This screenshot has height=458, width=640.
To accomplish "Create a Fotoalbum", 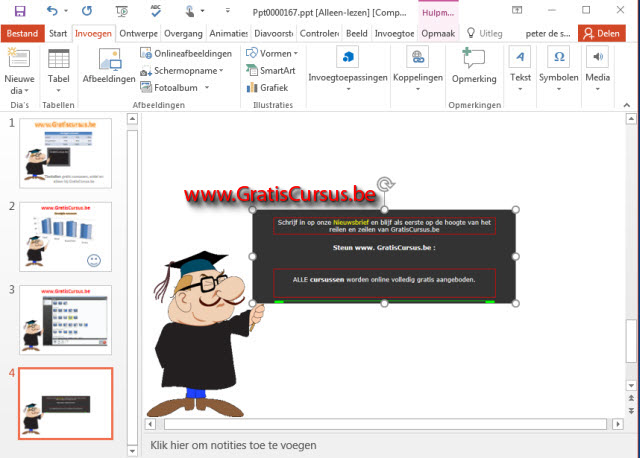I will 169,87.
